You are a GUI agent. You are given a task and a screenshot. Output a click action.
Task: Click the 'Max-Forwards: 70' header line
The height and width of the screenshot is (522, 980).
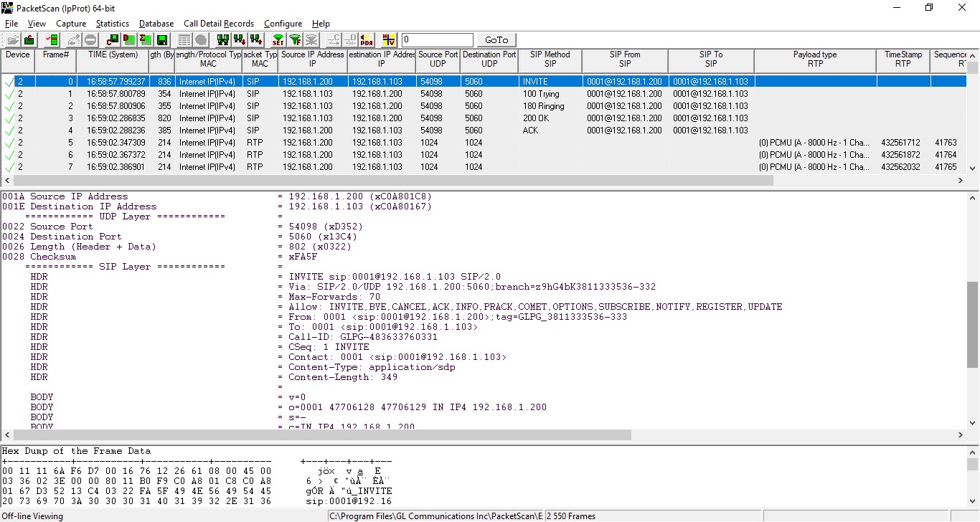(334, 297)
